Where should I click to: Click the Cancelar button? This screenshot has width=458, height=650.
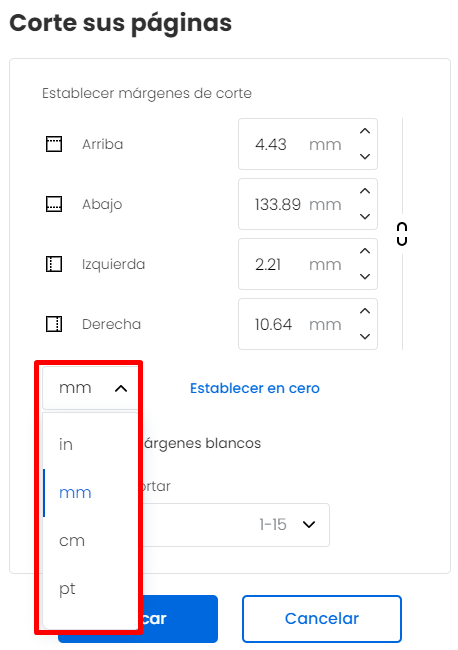(322, 618)
